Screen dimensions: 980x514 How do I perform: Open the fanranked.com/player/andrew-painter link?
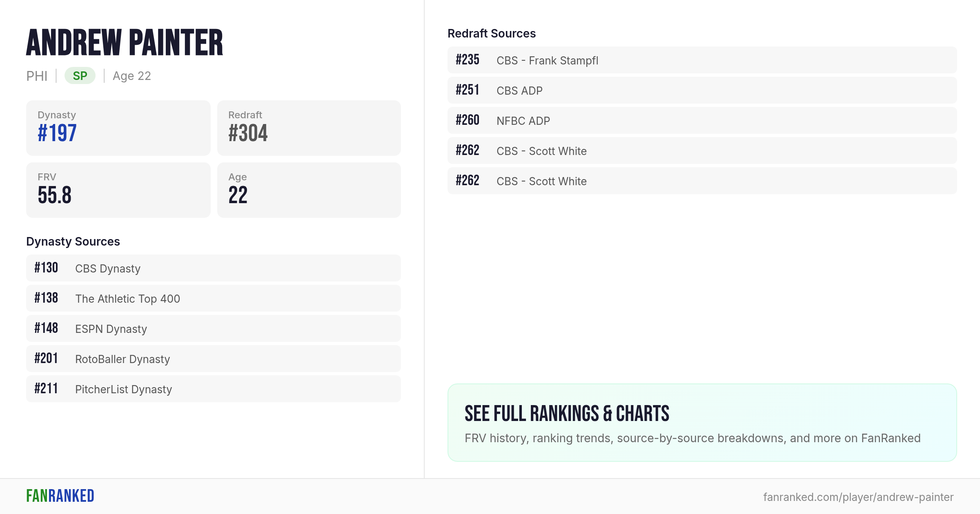(x=858, y=497)
